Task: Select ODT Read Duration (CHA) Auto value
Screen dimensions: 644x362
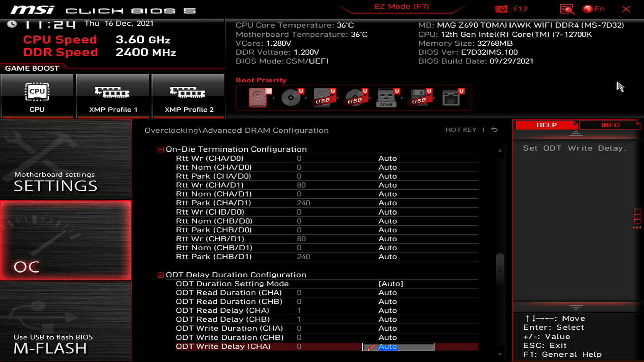Action: pos(387,293)
